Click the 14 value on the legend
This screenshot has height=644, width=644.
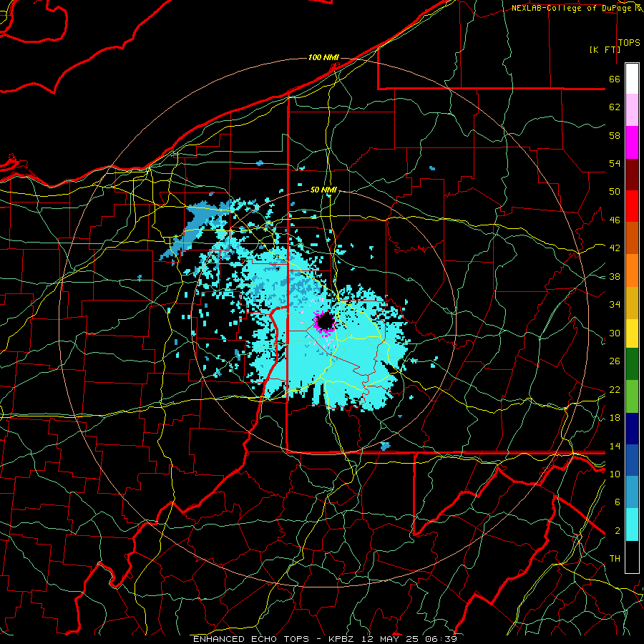coord(615,446)
